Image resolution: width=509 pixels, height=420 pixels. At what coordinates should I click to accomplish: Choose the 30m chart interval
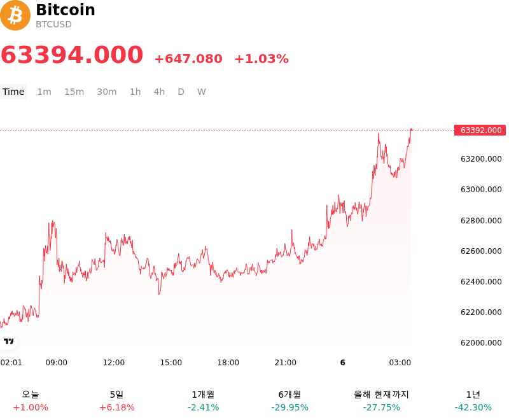click(x=107, y=92)
